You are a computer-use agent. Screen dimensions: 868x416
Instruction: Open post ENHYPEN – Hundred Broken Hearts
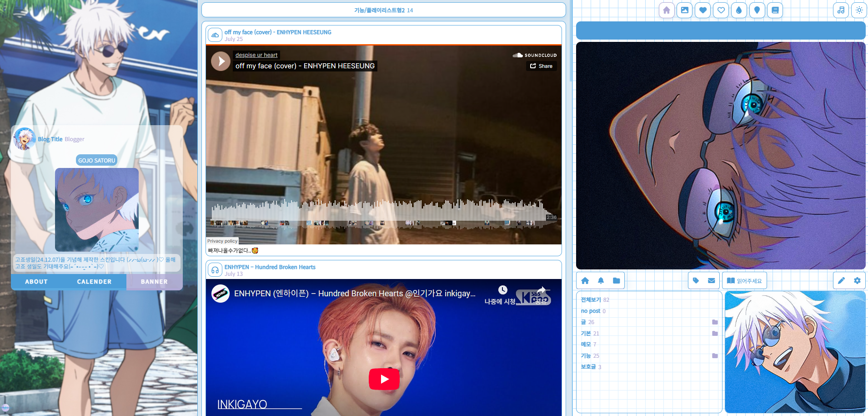pyautogui.click(x=270, y=267)
